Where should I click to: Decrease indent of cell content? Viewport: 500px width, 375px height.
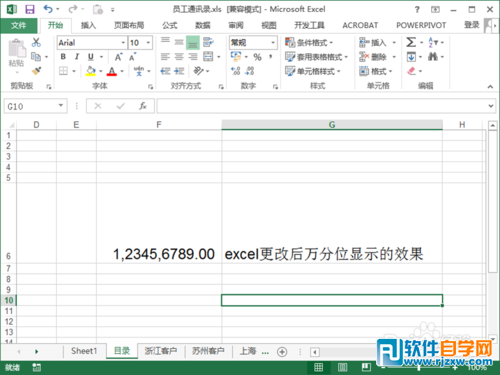click(165, 71)
